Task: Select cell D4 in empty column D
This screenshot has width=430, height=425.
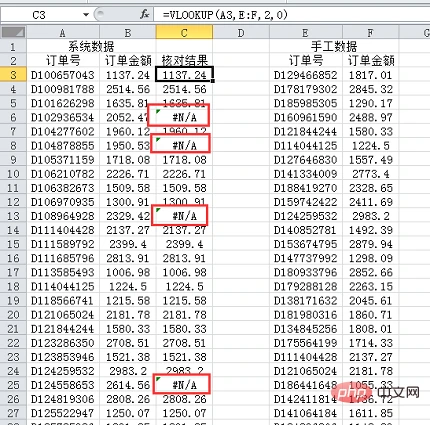Action: click(x=241, y=89)
